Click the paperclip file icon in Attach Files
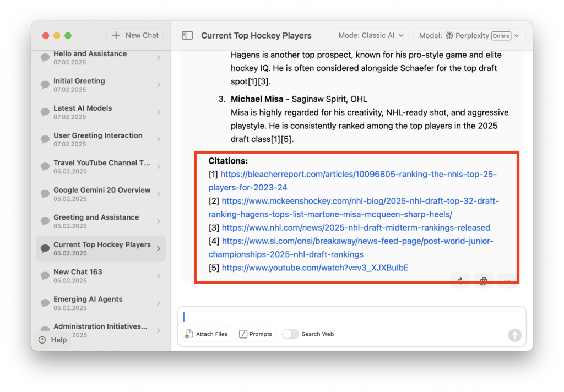Screen dimensions: 564x392 [x=189, y=334]
